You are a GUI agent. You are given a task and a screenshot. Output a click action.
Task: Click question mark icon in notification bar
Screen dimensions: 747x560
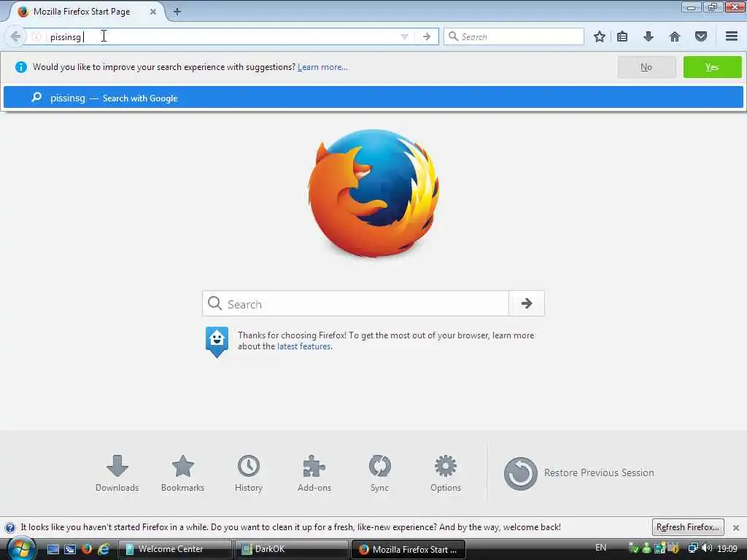pyautogui.click(x=9, y=528)
